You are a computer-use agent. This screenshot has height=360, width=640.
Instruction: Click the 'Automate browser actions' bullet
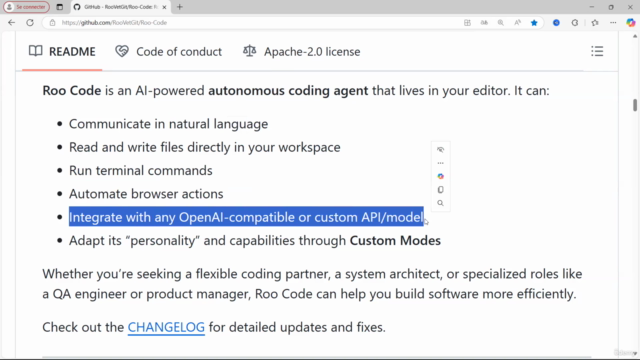146,194
